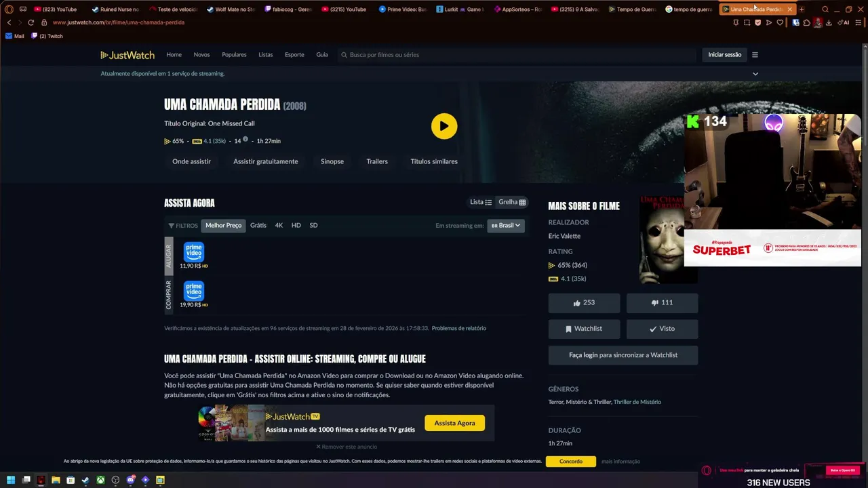Toggle the HD quality filter
The image size is (868, 488).
(296, 226)
